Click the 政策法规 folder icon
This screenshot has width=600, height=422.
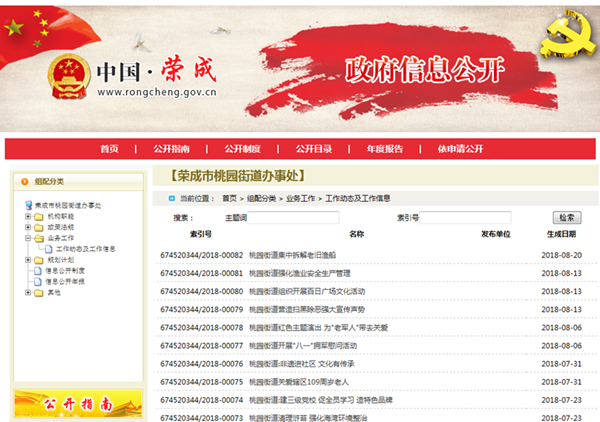point(39,227)
